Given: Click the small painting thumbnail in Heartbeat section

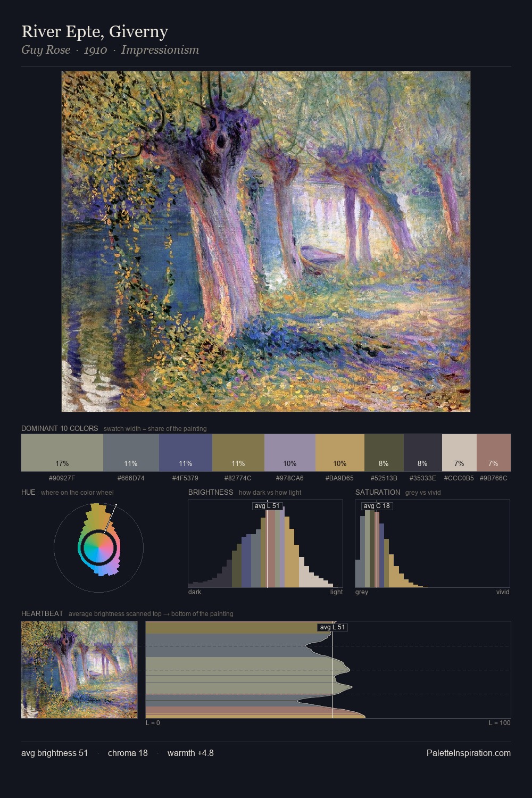Looking at the screenshot, I should [x=79, y=670].
